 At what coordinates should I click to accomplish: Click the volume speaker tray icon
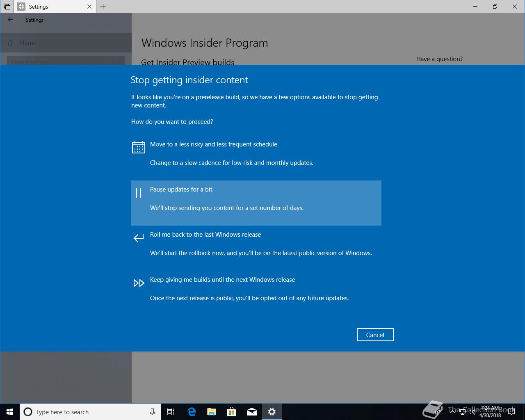tap(472, 412)
